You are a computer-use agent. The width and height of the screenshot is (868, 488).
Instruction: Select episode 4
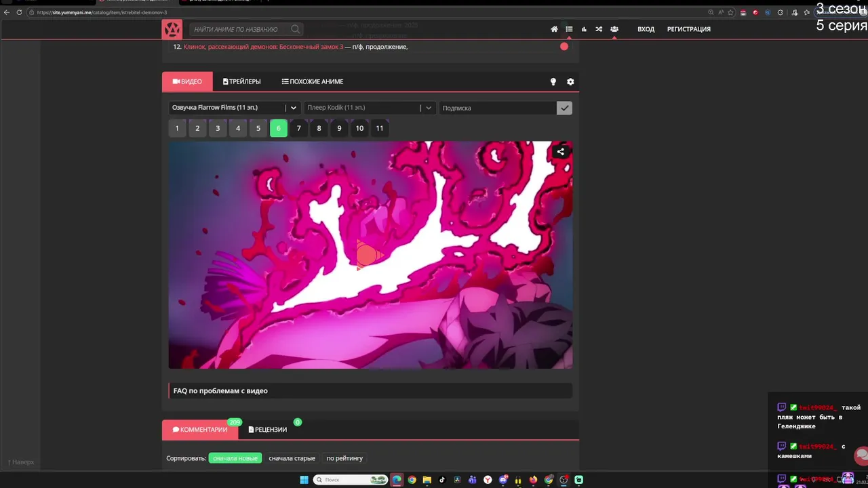[238, 128]
